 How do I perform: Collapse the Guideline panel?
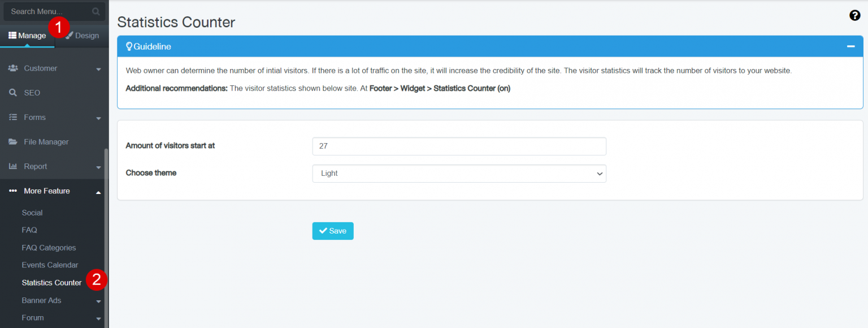pyautogui.click(x=850, y=46)
